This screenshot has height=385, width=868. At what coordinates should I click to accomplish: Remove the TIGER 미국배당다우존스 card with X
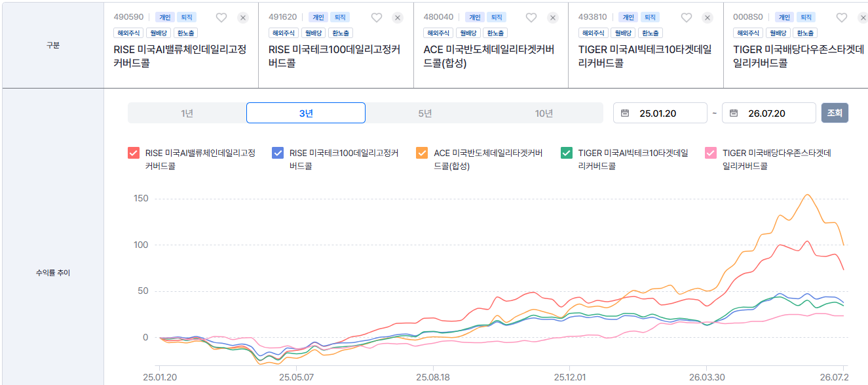pyautogui.click(x=862, y=18)
